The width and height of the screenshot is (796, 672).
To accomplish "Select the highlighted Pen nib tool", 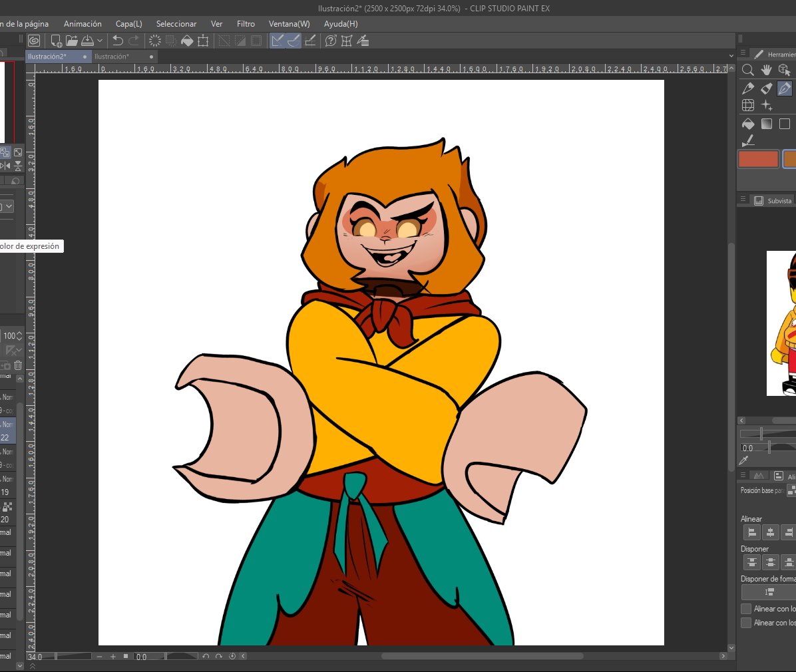I will click(785, 88).
